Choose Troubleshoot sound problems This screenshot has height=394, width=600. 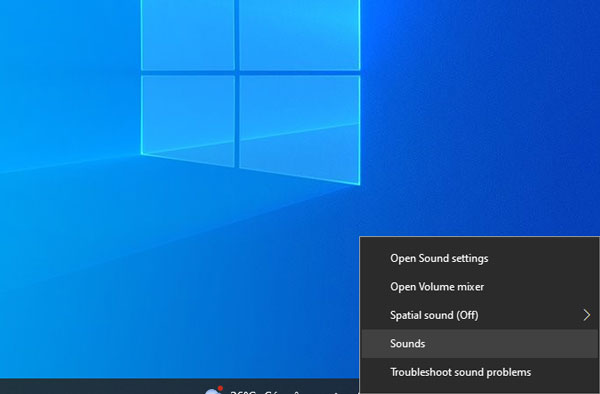(480, 372)
